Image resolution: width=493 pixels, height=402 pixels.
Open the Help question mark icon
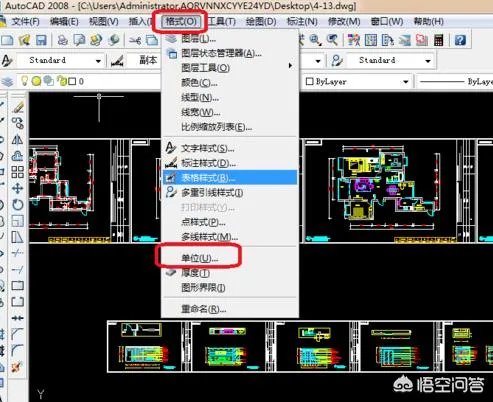460,40
